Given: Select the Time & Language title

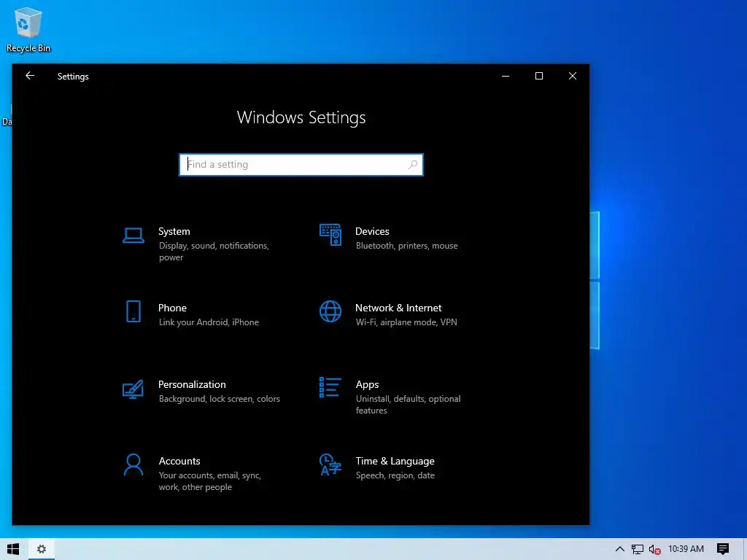Looking at the screenshot, I should tap(395, 461).
